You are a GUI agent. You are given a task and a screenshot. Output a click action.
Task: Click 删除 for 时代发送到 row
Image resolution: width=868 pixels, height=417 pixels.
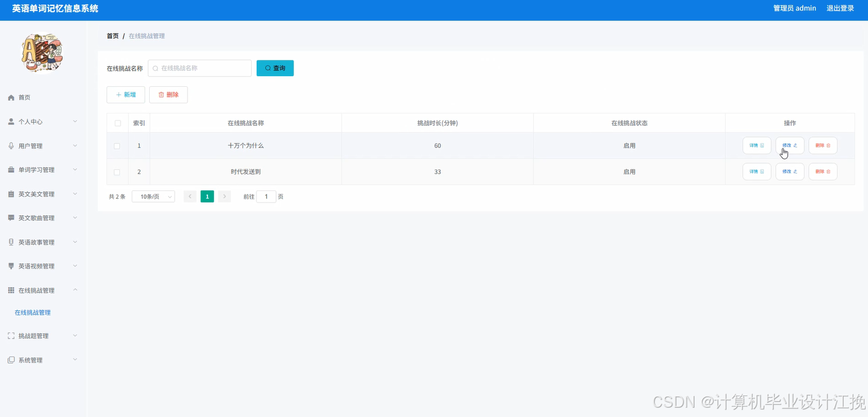tap(823, 172)
